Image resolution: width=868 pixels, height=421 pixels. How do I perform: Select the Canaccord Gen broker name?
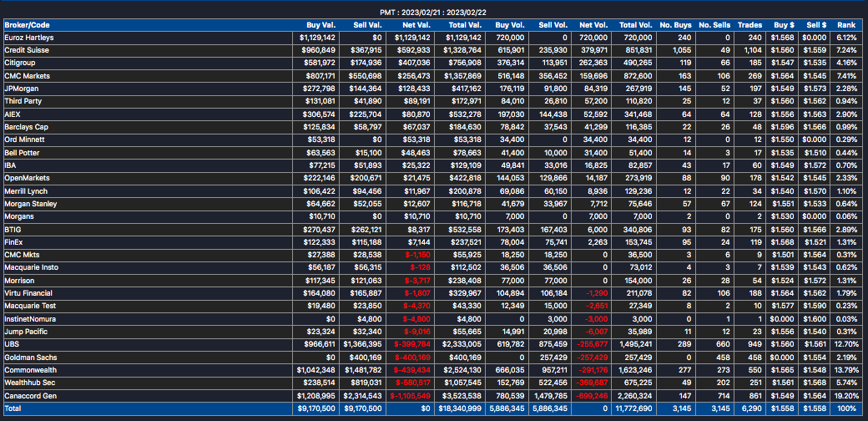(30, 395)
